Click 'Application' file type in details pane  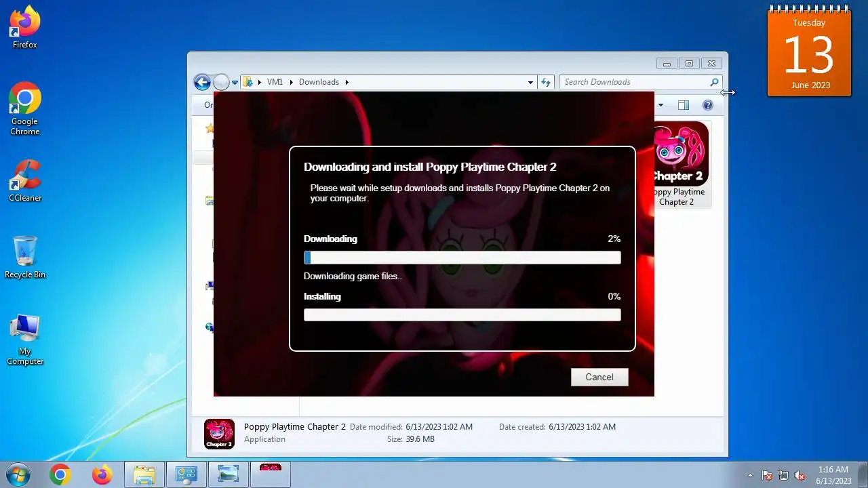click(264, 439)
